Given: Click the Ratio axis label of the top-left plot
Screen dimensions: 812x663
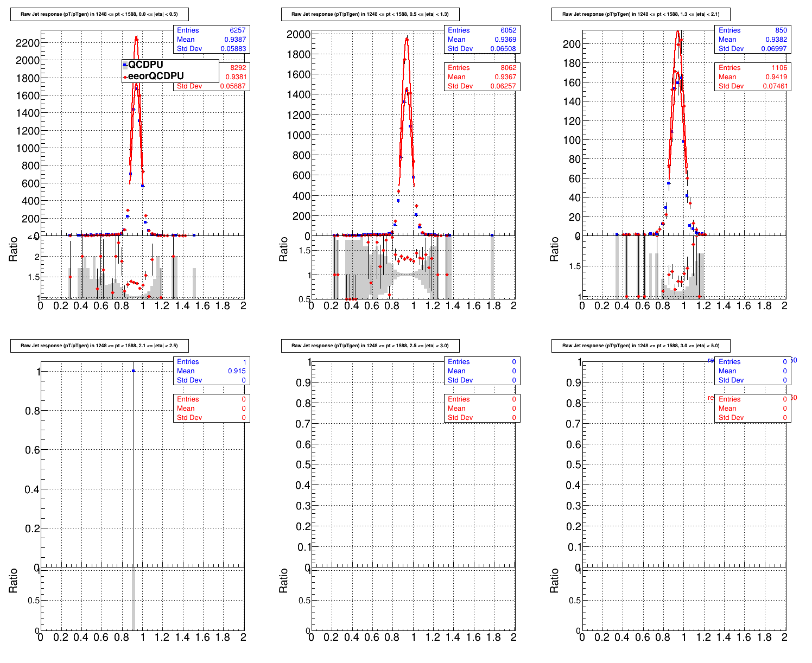Looking at the screenshot, I should [x=14, y=250].
